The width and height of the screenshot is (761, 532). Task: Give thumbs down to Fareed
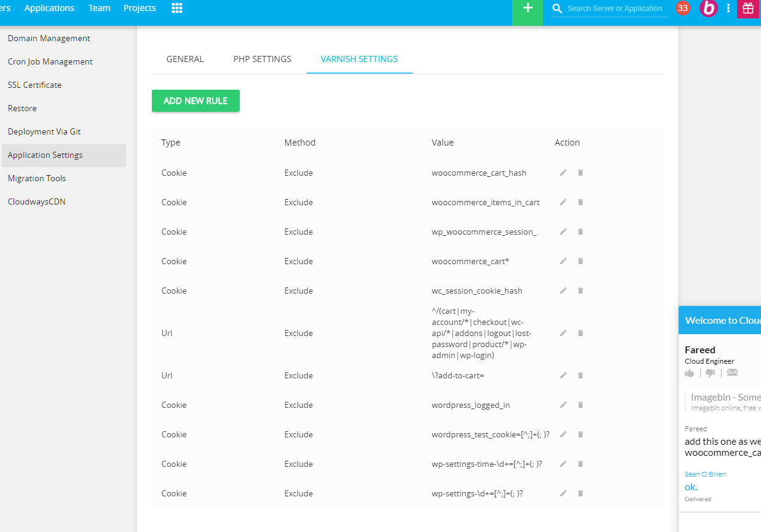710,373
